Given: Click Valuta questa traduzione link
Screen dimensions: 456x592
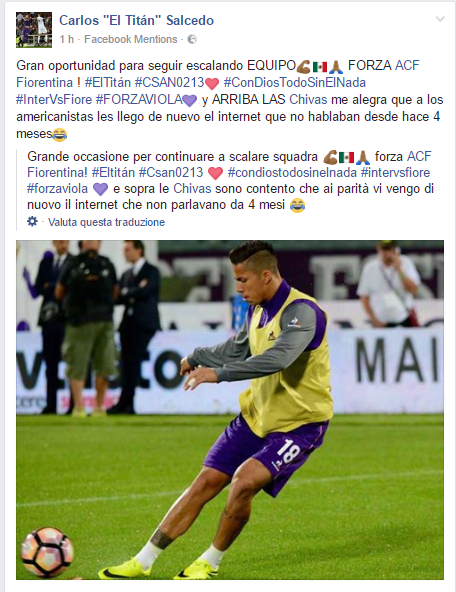Looking at the screenshot, I should [106, 222].
